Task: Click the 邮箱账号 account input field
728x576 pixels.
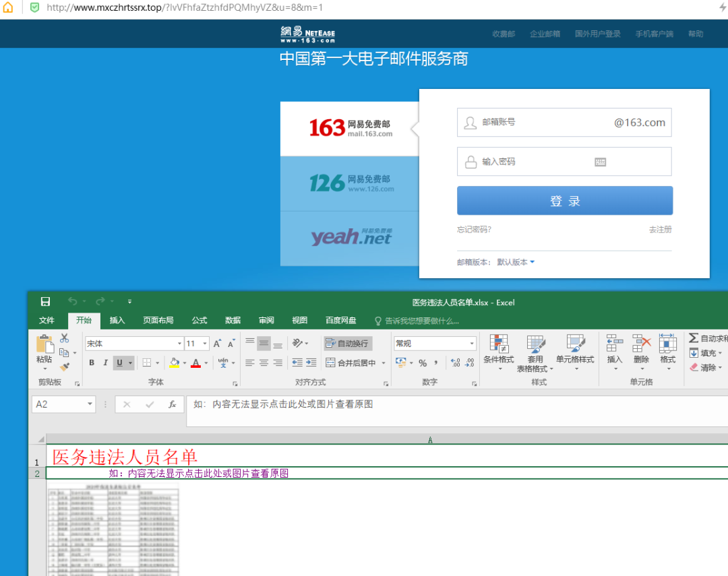Action: click(x=564, y=123)
